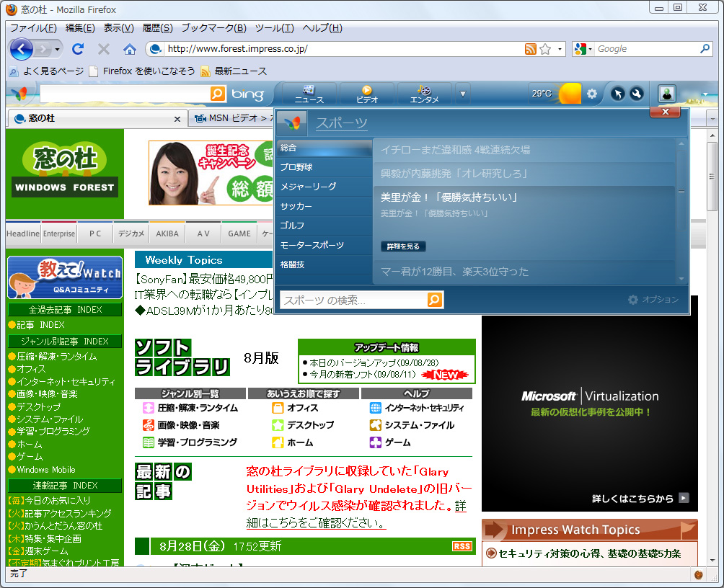Click inside the スポーツの検索 search field
Image resolution: width=724 pixels, height=588 pixels.
click(346, 299)
